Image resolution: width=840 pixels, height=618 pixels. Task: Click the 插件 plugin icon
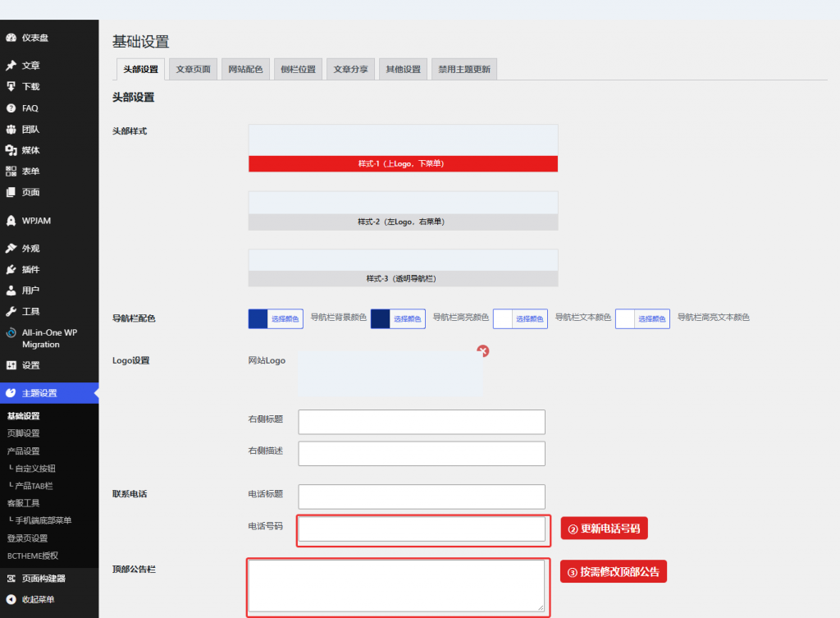pos(11,269)
